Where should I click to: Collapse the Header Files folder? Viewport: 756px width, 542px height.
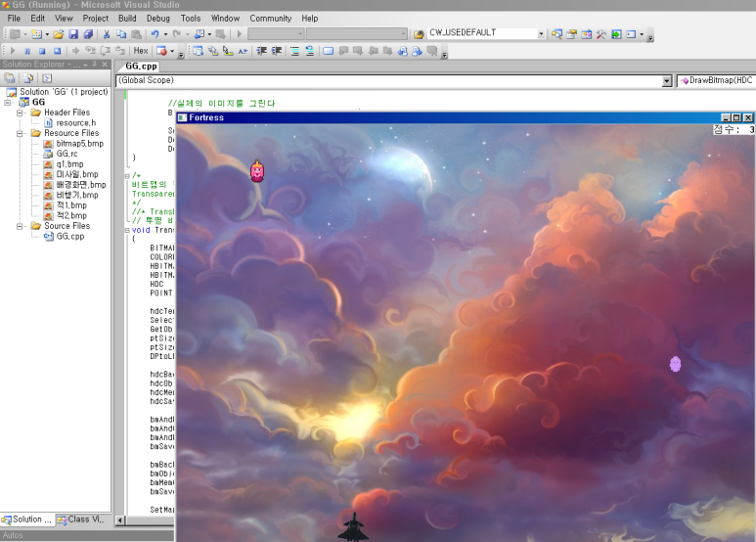[20, 113]
